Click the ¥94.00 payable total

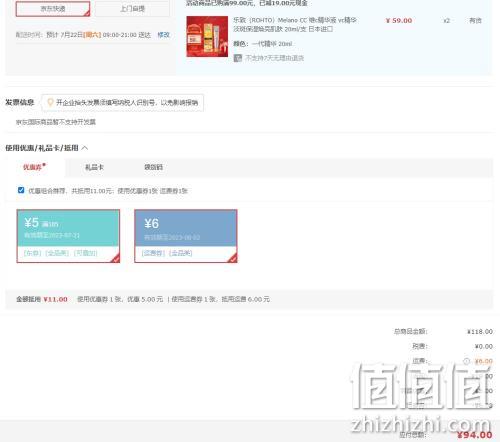(474, 435)
